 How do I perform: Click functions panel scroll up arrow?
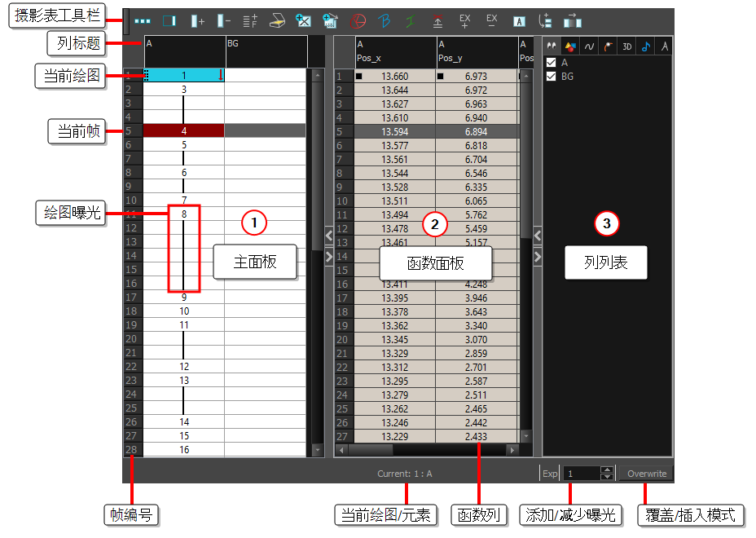coord(526,77)
